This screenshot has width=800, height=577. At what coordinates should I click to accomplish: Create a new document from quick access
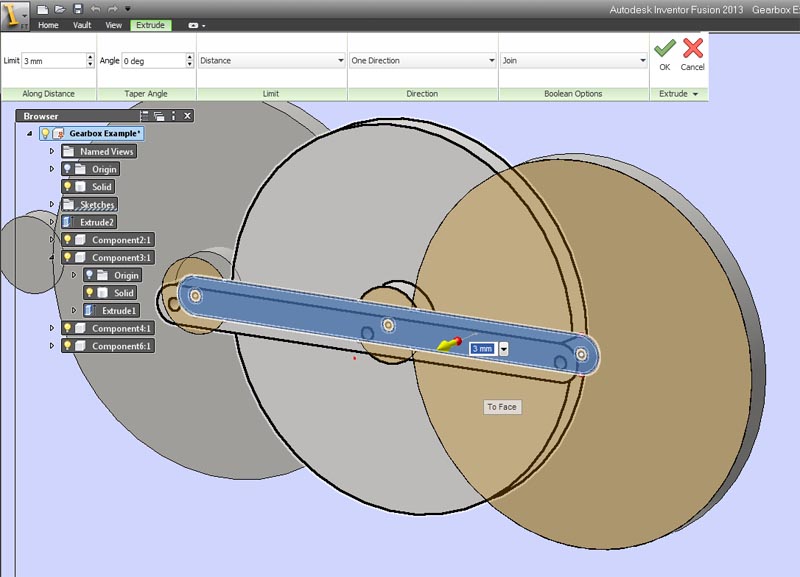(x=43, y=9)
